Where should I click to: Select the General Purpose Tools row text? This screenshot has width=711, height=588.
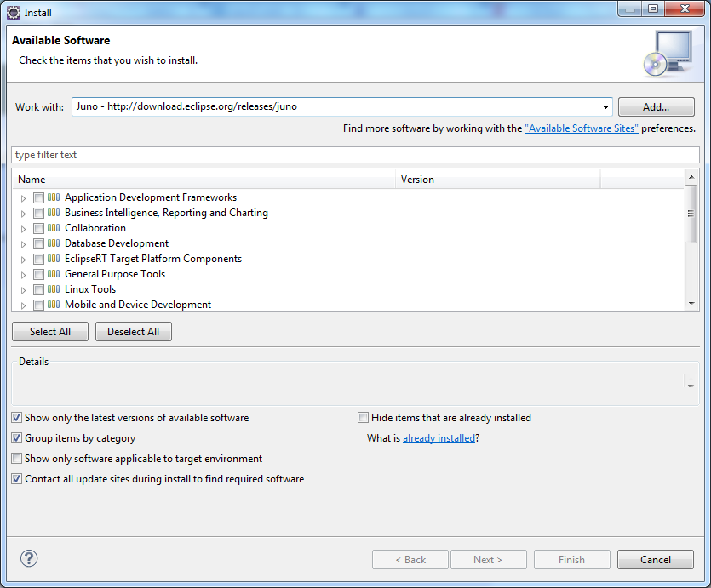[115, 274]
